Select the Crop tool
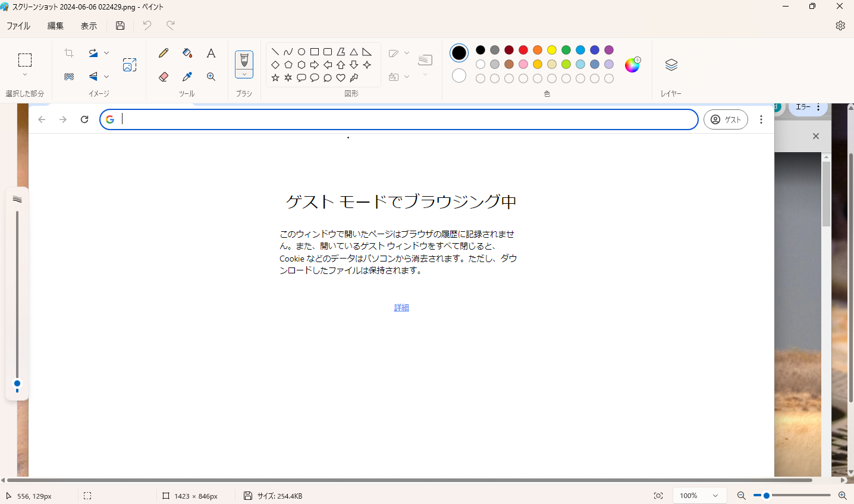Image resolution: width=854 pixels, height=504 pixels. (68, 53)
